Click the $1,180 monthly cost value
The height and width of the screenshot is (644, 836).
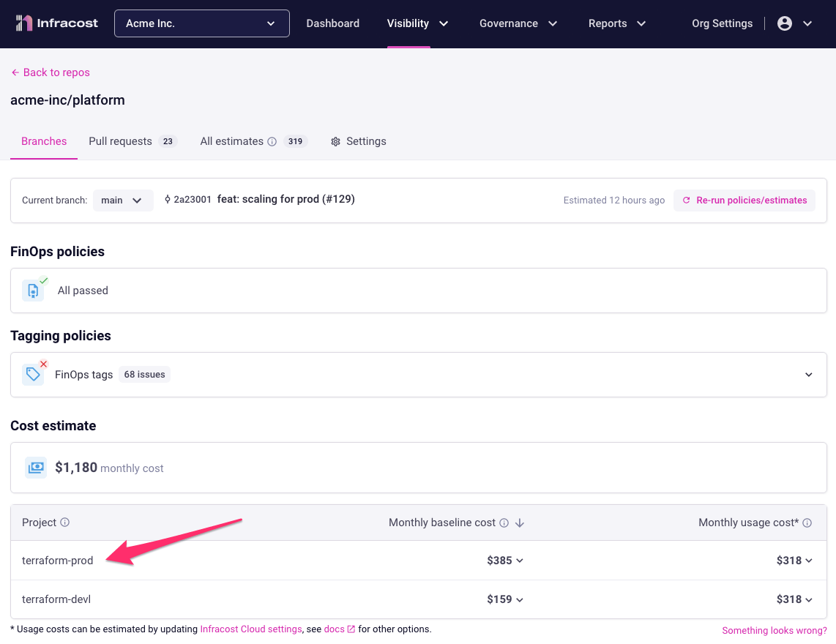[76, 468]
